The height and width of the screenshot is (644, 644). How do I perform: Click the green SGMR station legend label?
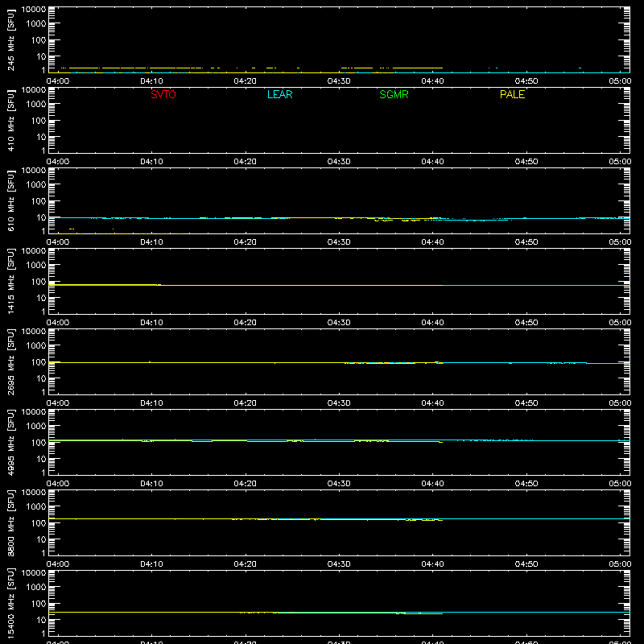pos(394,94)
